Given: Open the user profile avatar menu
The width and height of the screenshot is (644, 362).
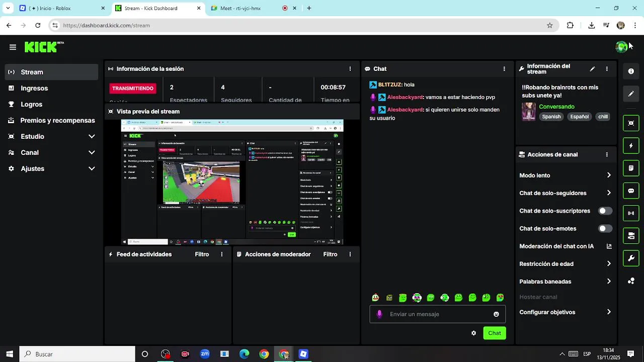Looking at the screenshot, I should point(621,47).
